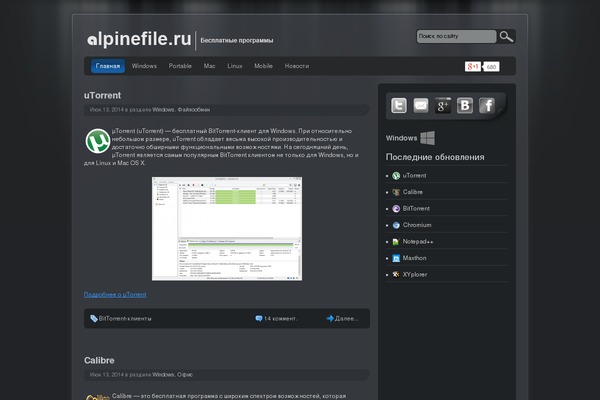Click the Последние обновления heading
600x400 pixels.
(x=435, y=157)
